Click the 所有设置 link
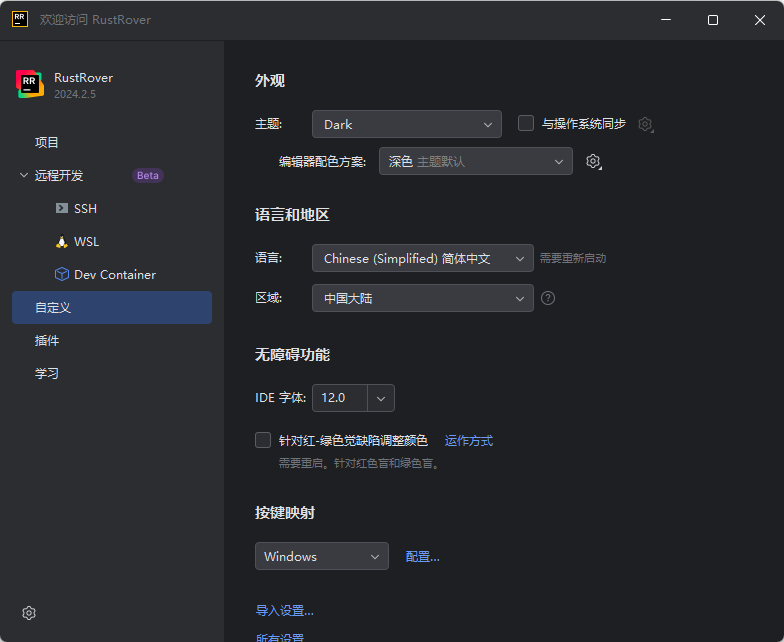The image size is (784, 642). [280, 638]
